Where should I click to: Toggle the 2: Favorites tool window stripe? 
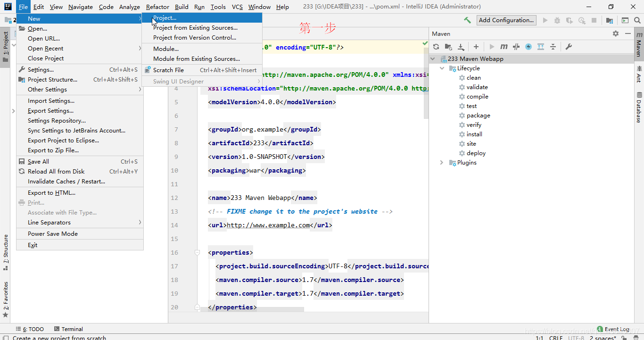coord(5,299)
